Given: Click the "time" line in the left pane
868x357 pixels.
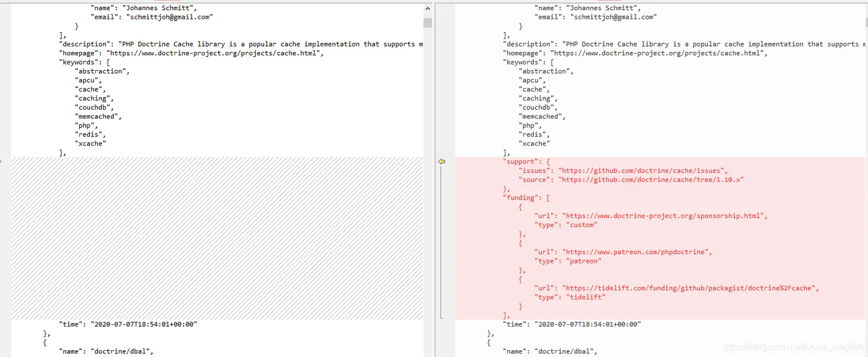Looking at the screenshot, I should [x=128, y=324].
